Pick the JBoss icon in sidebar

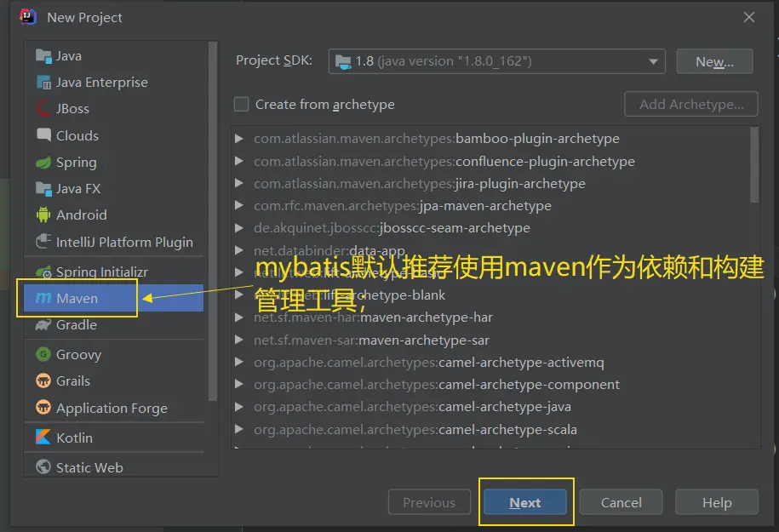coord(43,108)
